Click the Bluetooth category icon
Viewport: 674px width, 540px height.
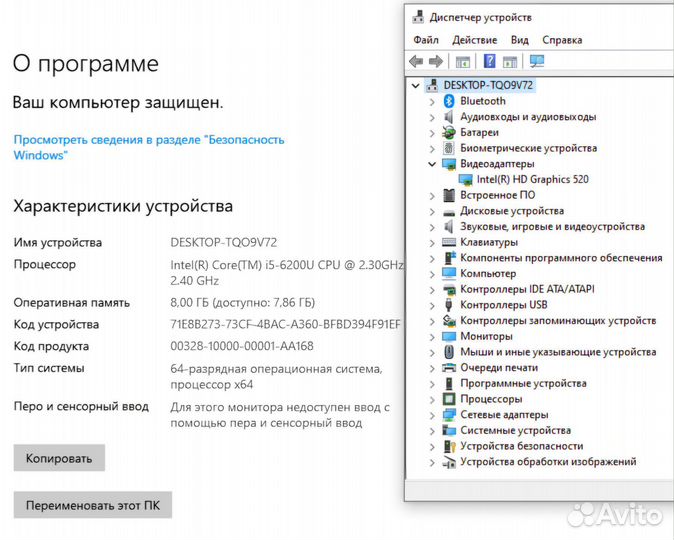click(x=449, y=101)
